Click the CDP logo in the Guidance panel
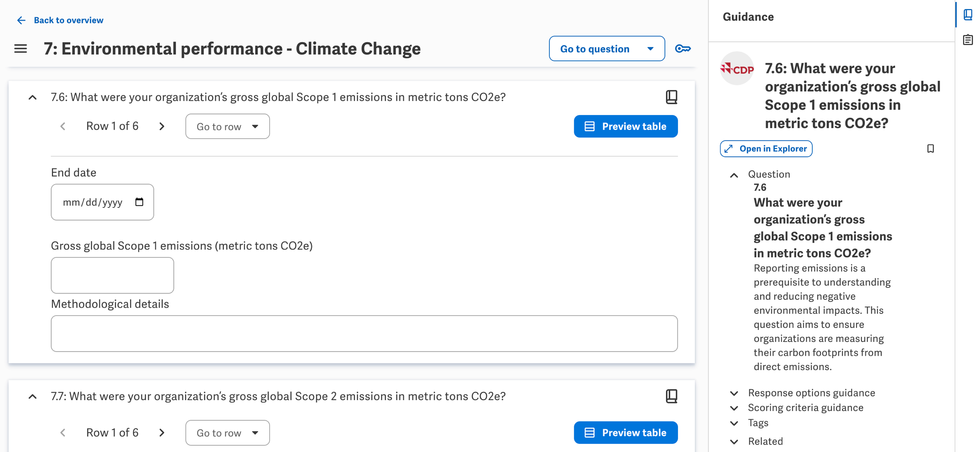This screenshot has width=980, height=452. (737, 69)
